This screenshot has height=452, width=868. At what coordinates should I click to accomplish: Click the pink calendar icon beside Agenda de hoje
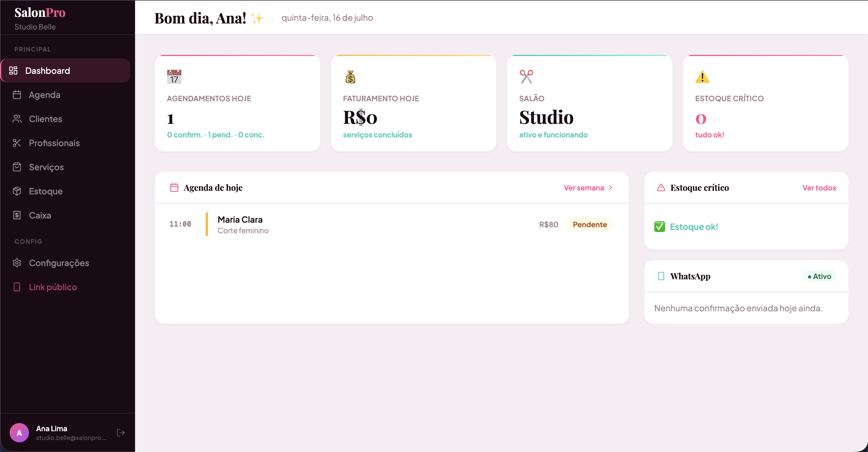174,188
